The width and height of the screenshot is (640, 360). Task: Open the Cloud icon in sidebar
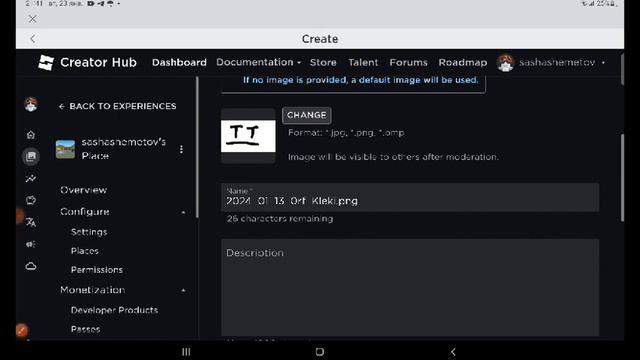coord(31,266)
